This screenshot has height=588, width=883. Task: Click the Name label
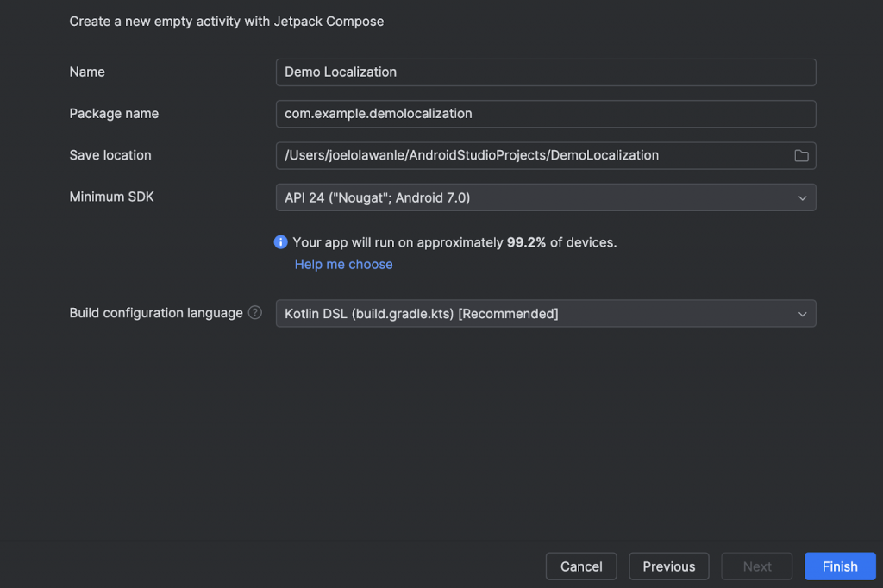coord(87,72)
